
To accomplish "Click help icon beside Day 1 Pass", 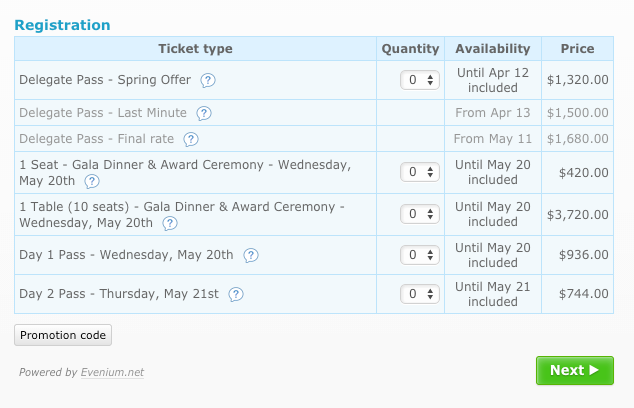I will pos(251,255).
